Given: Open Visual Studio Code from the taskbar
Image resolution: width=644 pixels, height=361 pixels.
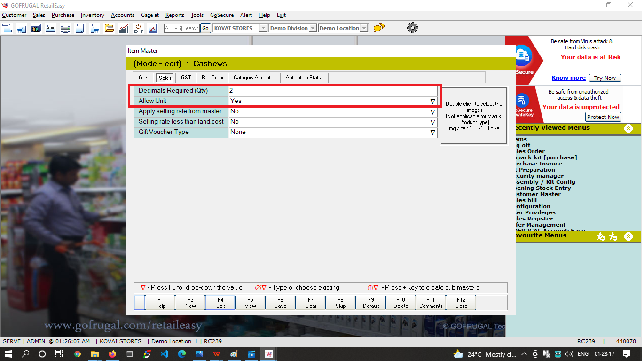Looking at the screenshot, I should [164, 354].
